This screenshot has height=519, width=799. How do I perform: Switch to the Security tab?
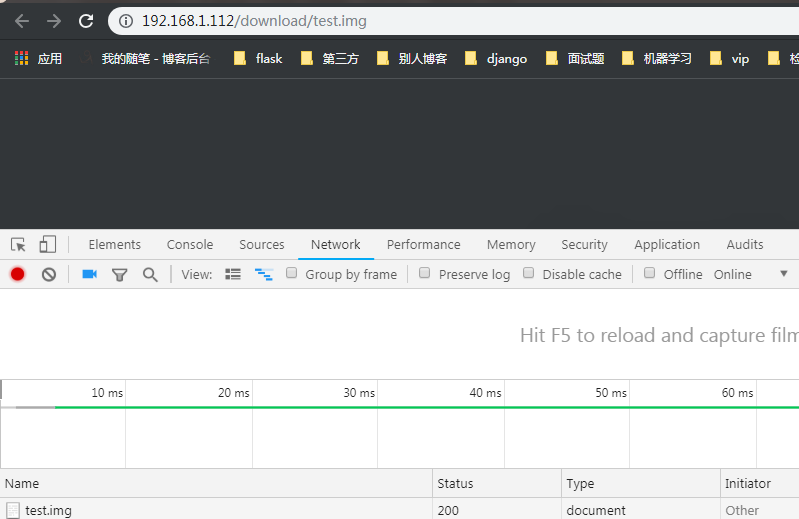tap(584, 244)
